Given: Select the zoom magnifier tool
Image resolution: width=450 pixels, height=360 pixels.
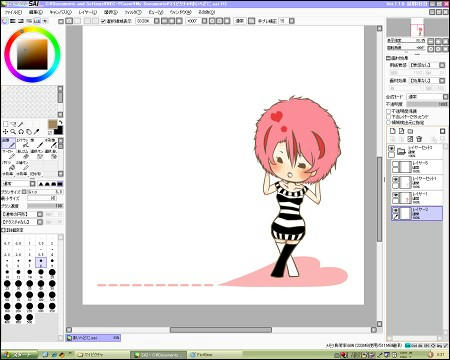Looking at the screenshot, I should click(x=13, y=132).
